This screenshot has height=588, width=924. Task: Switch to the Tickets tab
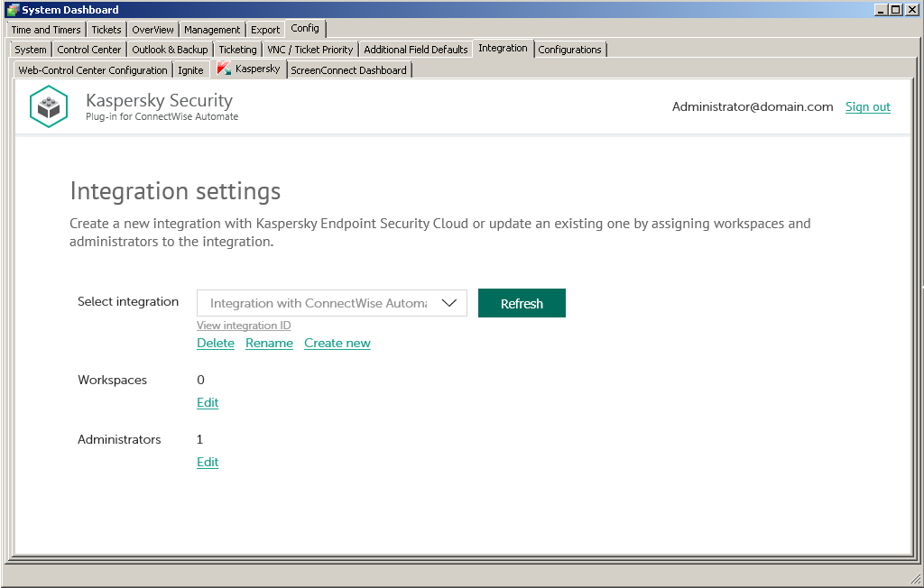click(x=106, y=30)
